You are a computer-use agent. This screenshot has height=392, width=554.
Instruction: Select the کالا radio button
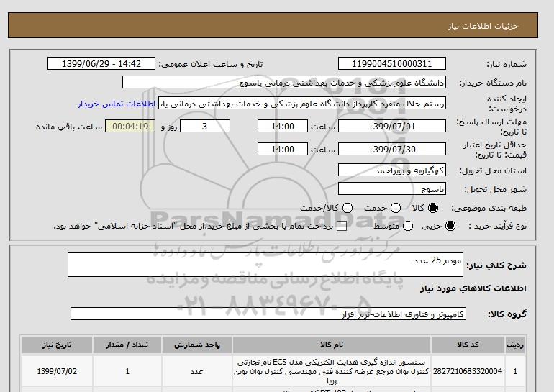point(433,208)
